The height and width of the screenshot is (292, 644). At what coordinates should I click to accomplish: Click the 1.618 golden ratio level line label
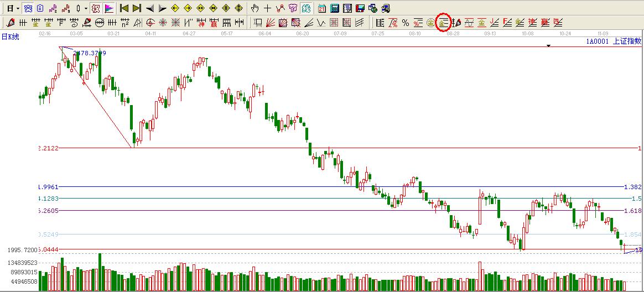632,211
